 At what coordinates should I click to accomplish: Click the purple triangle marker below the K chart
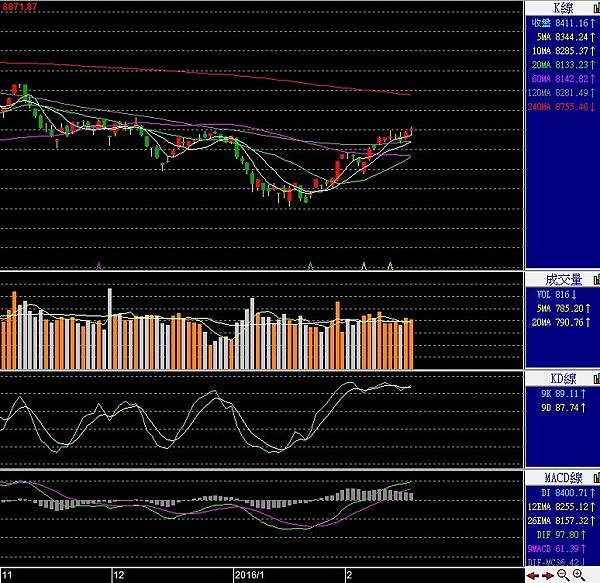[99, 265]
